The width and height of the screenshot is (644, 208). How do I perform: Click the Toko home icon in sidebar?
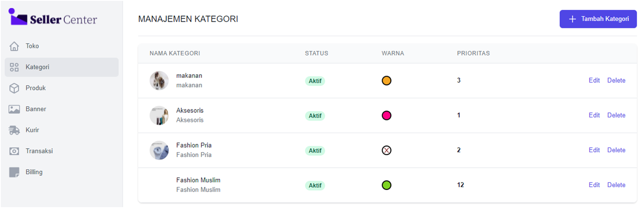click(x=14, y=46)
